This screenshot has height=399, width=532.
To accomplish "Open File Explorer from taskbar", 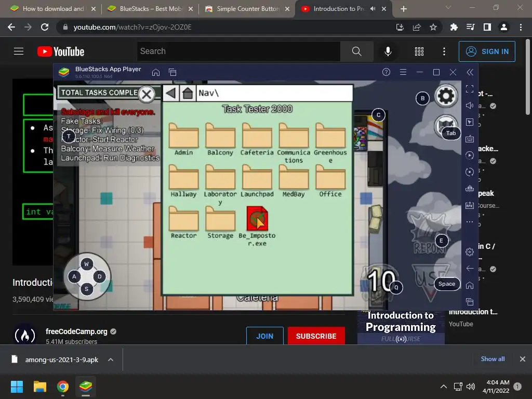I will pyautogui.click(x=39, y=387).
